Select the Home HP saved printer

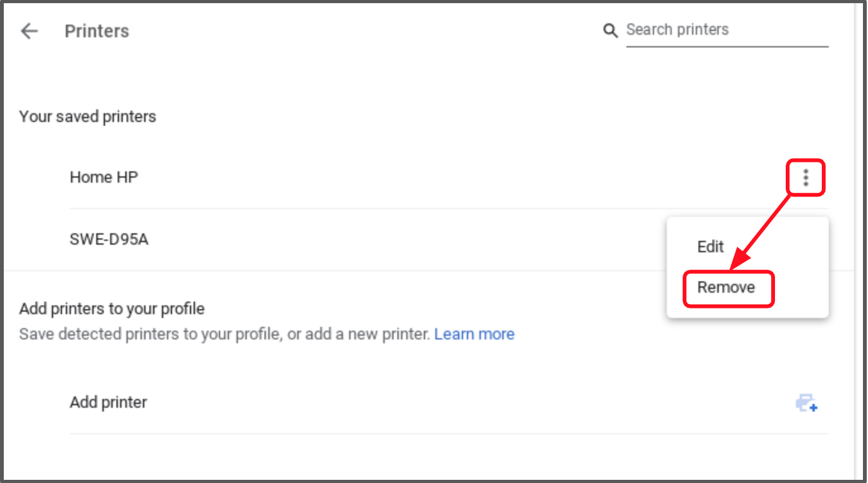[x=104, y=178]
